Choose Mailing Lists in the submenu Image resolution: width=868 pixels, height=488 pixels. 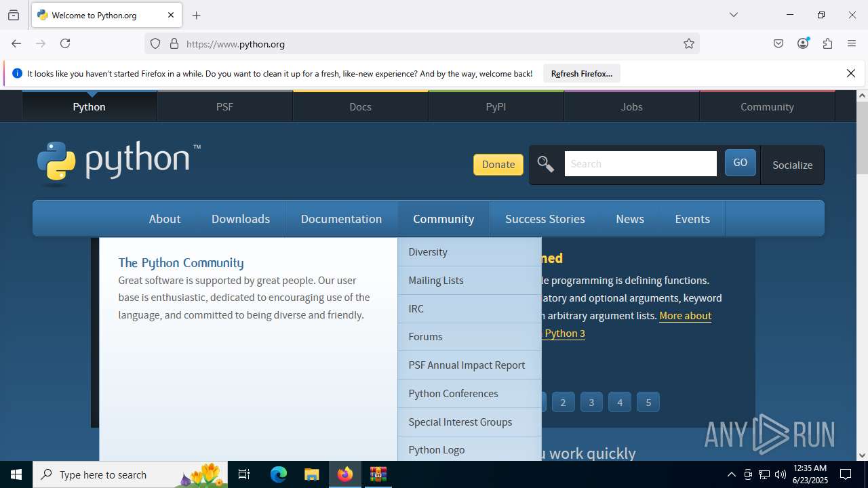tap(469, 280)
